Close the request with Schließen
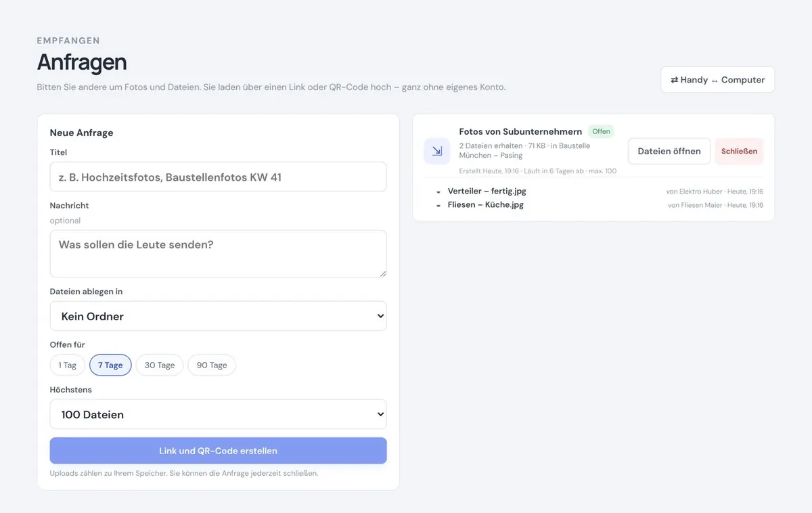This screenshot has height=513, width=812. click(739, 151)
